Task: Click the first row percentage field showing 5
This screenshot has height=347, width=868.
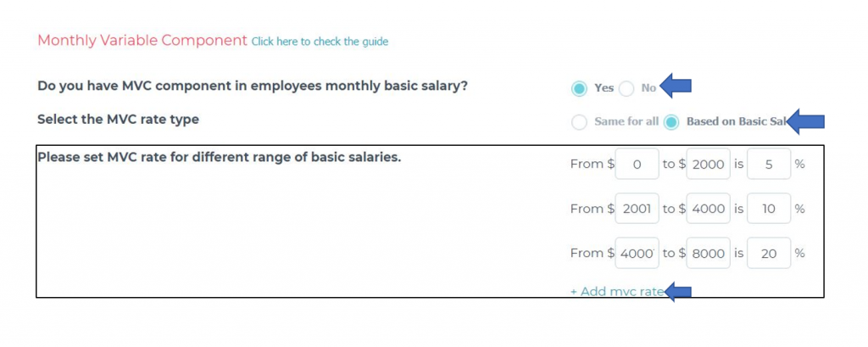Action: pos(769,165)
